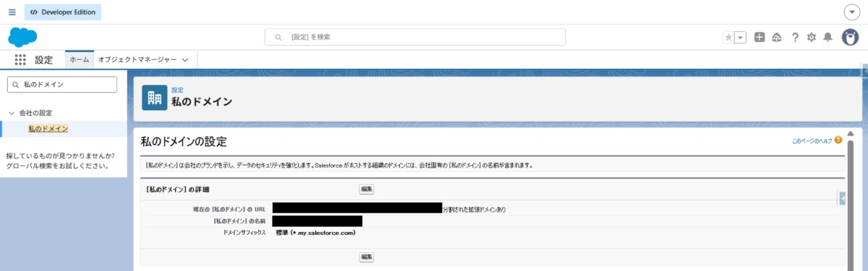Expand the オブジェクトマネージャー dropdown chevron
This screenshot has width=868, height=271.
pos(185,60)
